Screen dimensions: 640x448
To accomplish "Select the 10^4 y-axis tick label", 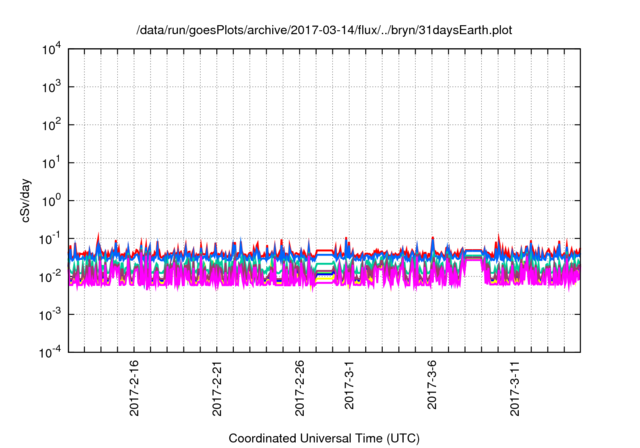I will (51, 49).
